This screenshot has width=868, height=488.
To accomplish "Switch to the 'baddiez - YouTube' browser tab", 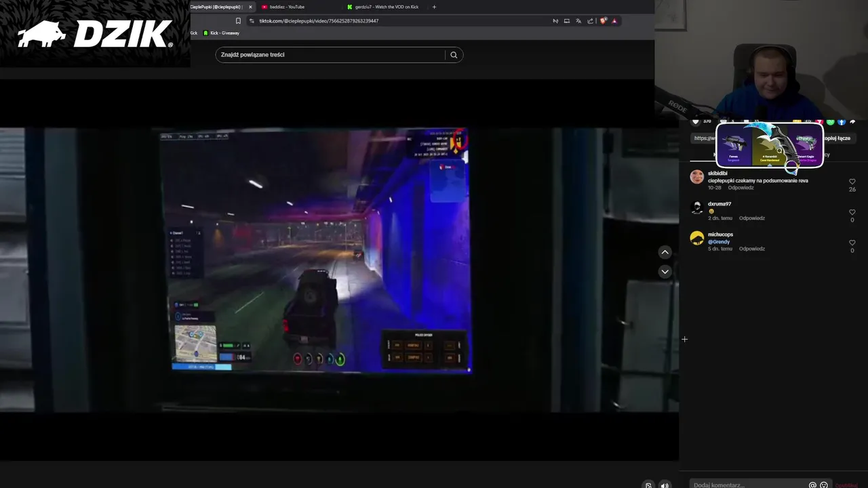I will click(x=287, y=7).
